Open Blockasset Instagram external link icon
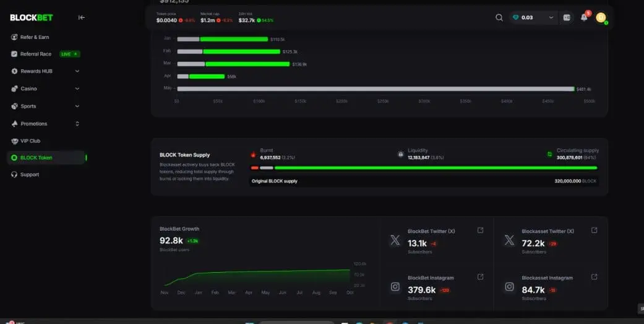644x324 pixels. pos(594,277)
